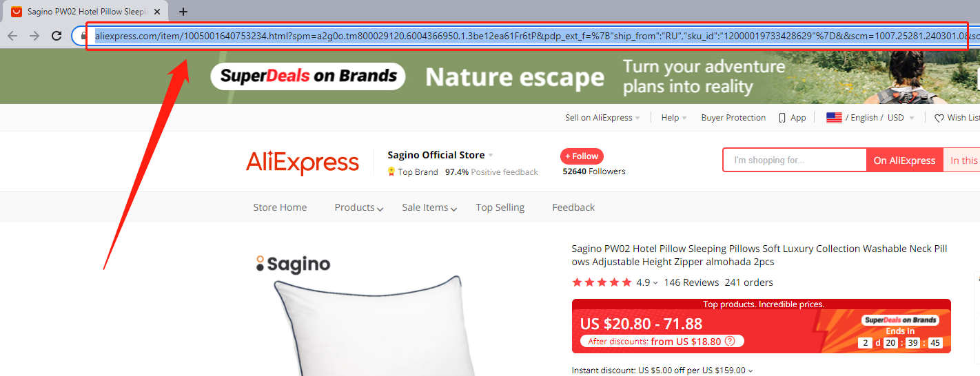Click the site lock icon in address bar

[x=83, y=36]
